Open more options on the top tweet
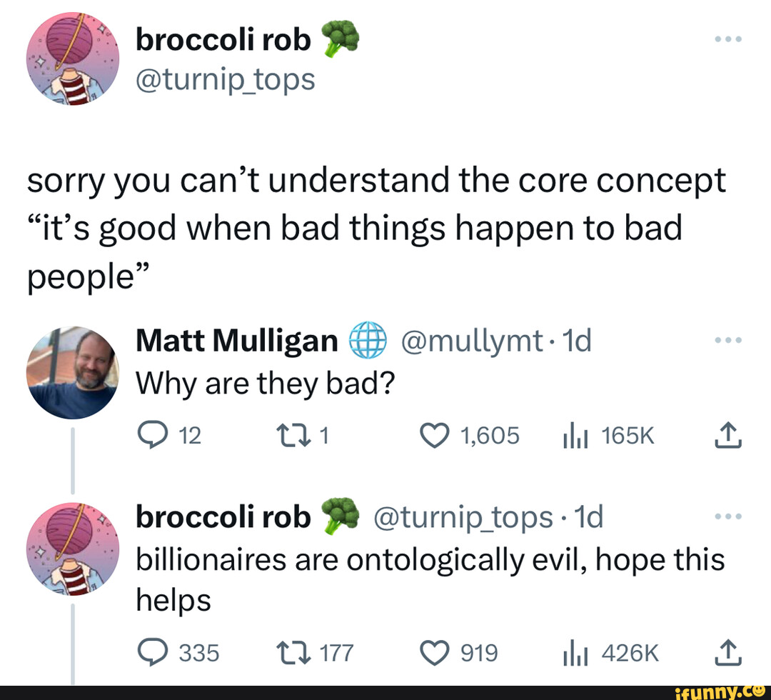 pos(729,39)
